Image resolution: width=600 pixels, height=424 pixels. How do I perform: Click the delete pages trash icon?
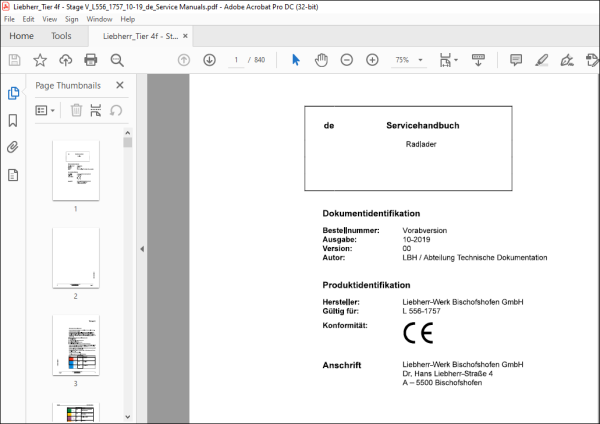point(76,110)
